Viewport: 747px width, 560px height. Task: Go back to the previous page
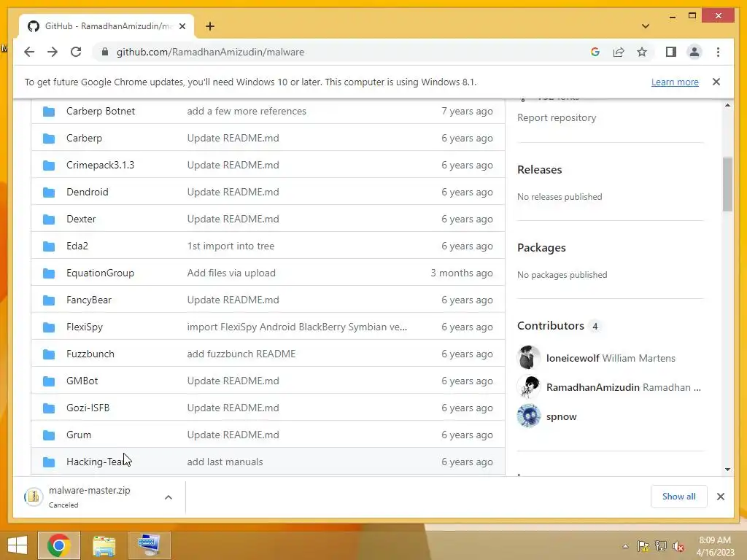click(x=29, y=52)
